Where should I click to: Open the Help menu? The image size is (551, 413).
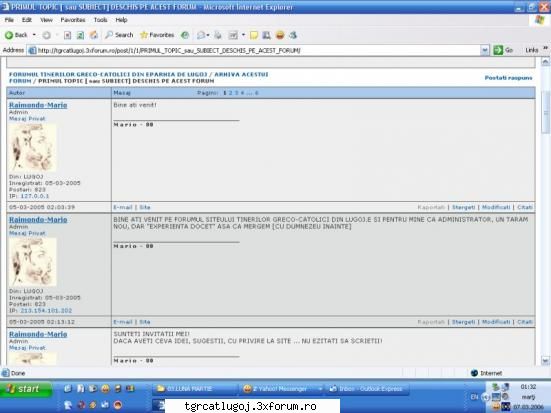(x=121, y=20)
